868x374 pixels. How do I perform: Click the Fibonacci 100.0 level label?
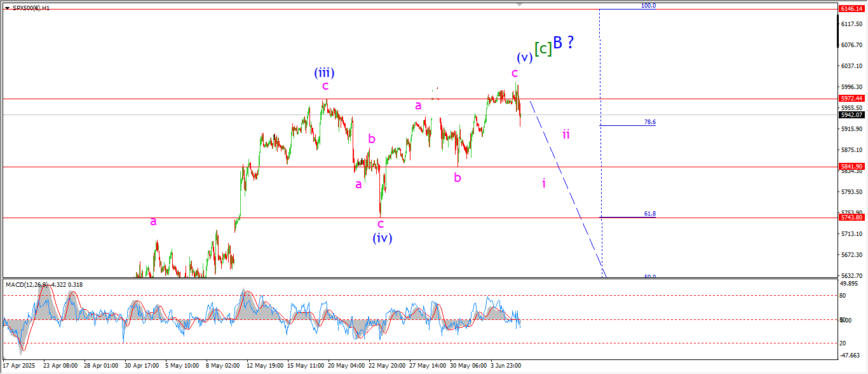(648, 6)
